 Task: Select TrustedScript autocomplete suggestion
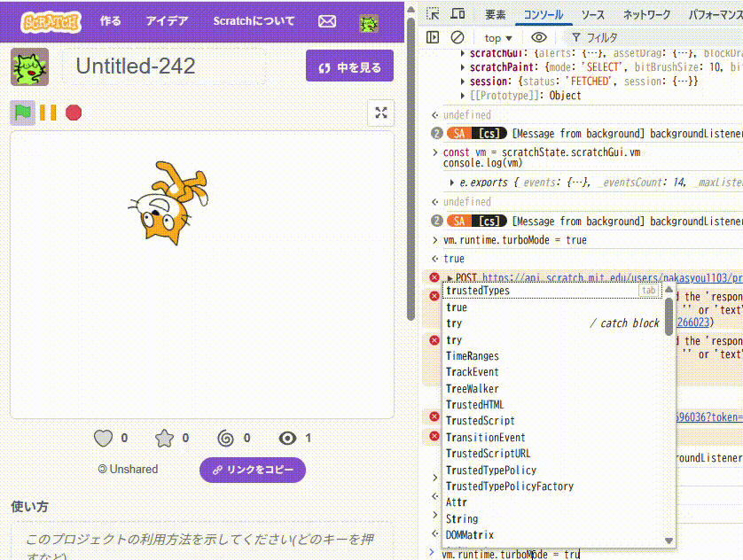[552, 421]
